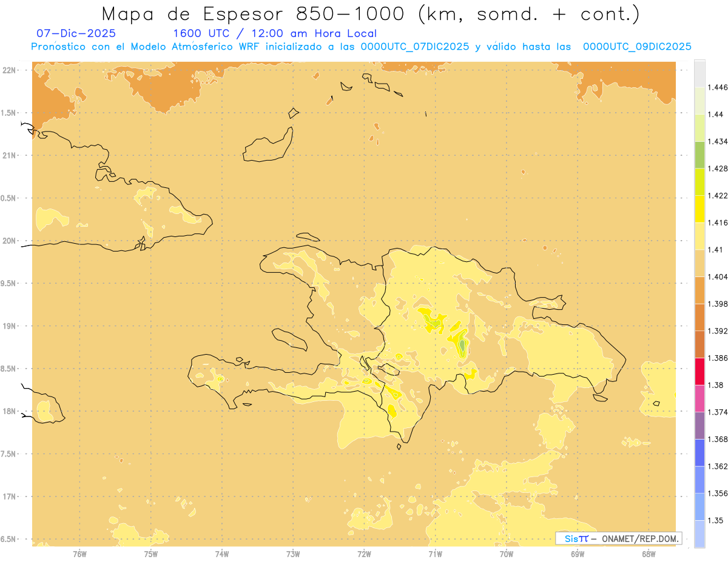This screenshot has width=728, height=562.
Task: Click the legend value '1.368'
Action: 718,439
